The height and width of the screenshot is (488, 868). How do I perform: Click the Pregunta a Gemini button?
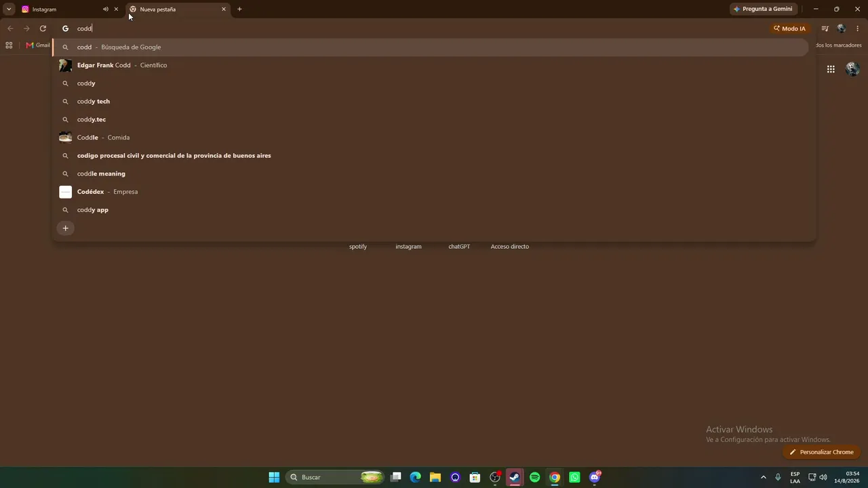[764, 9]
